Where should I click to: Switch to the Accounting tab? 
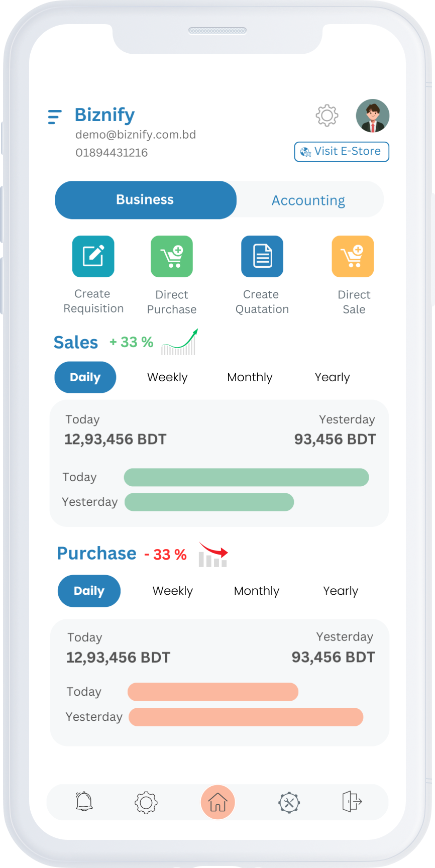click(308, 200)
